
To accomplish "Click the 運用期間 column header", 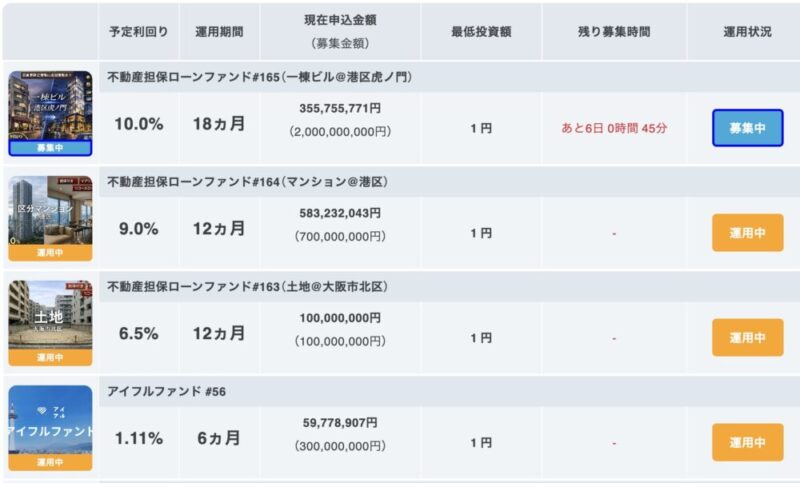I will pyautogui.click(x=219, y=32).
